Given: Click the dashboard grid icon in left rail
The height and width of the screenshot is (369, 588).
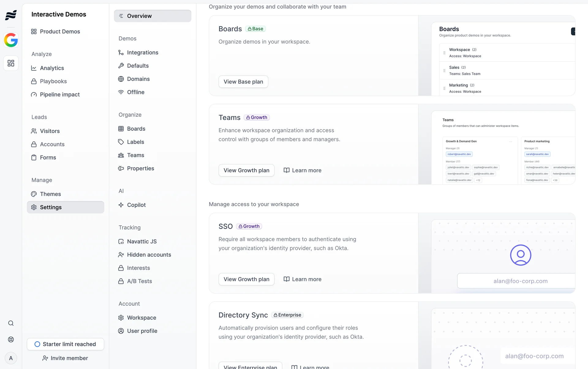Looking at the screenshot, I should tap(11, 63).
